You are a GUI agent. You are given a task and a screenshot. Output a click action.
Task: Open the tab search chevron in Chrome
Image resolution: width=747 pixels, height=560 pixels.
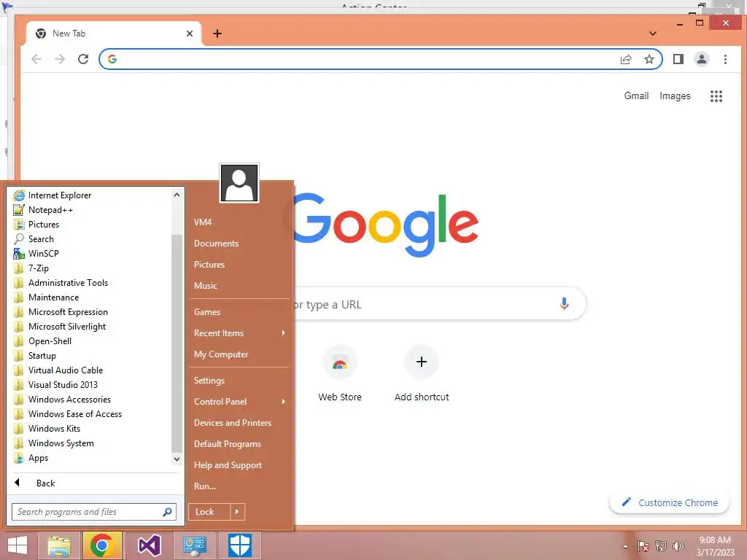pos(653,34)
